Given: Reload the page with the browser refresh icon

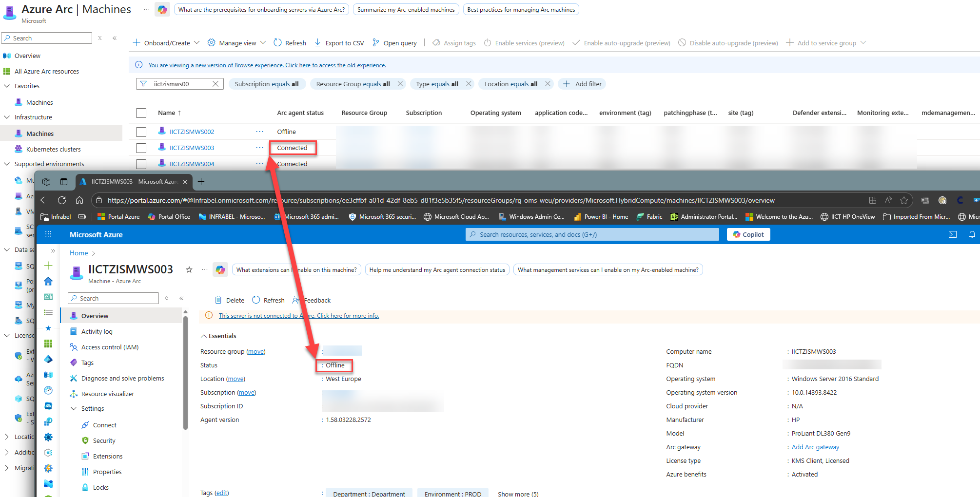Looking at the screenshot, I should (x=62, y=200).
